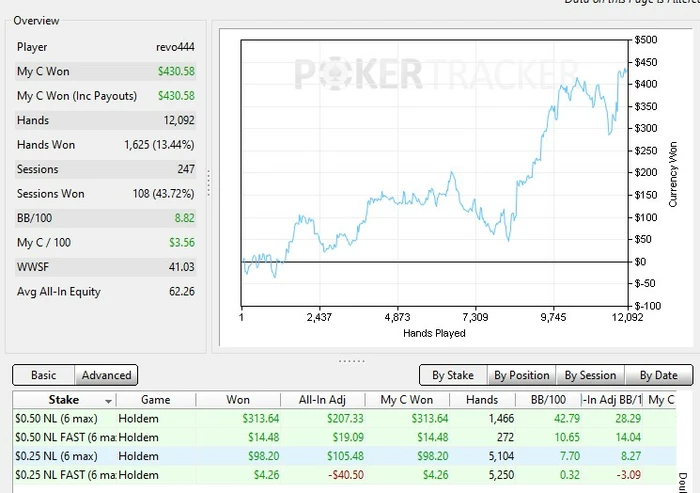Screen dimensions: 700x493
Task: Sort by the All-In Adj column header
Action: tap(322, 400)
